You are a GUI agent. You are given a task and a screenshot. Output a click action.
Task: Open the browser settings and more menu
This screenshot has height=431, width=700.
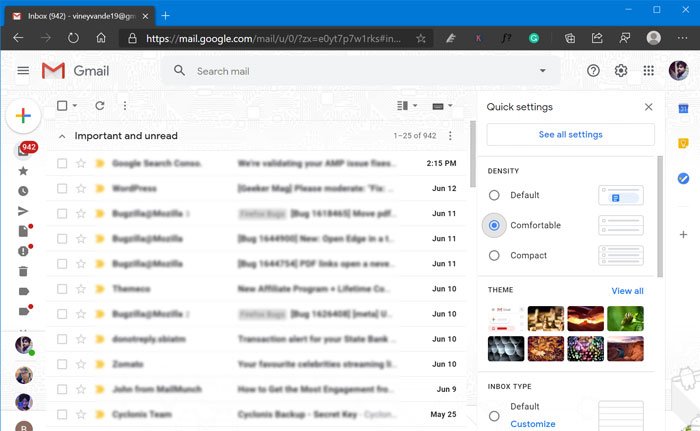coord(682,38)
